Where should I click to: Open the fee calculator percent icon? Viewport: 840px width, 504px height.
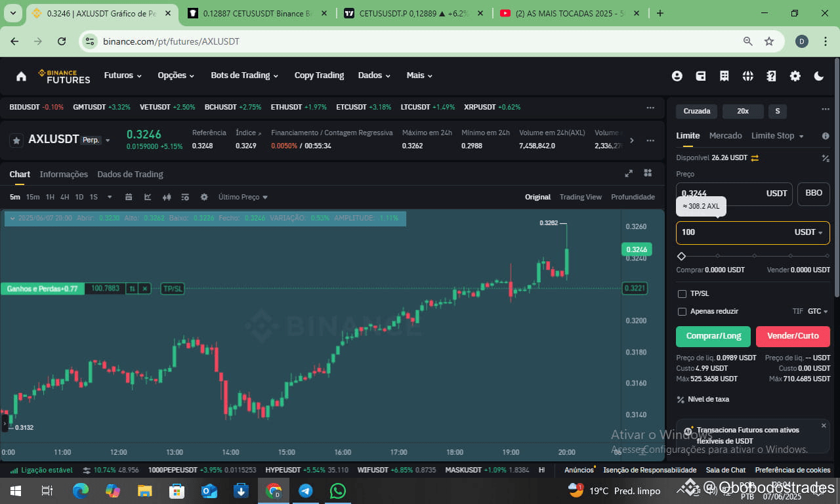(826, 157)
